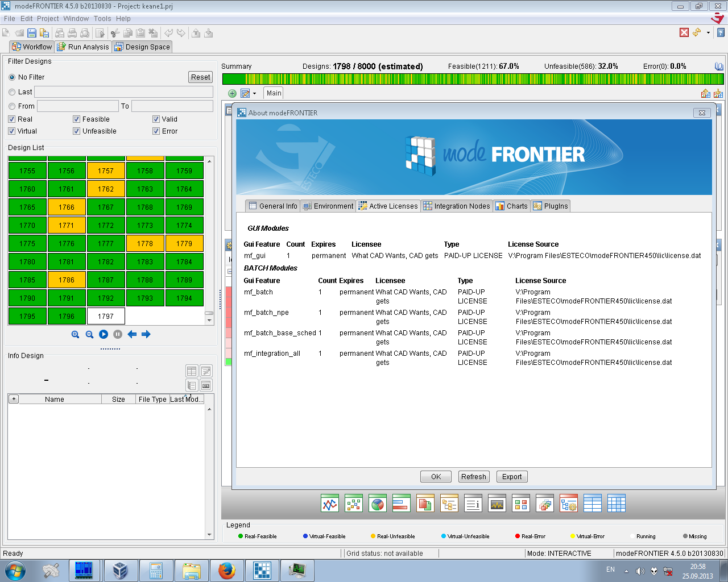Select green design cell 1760
This screenshot has width=728, height=582.
click(27, 189)
